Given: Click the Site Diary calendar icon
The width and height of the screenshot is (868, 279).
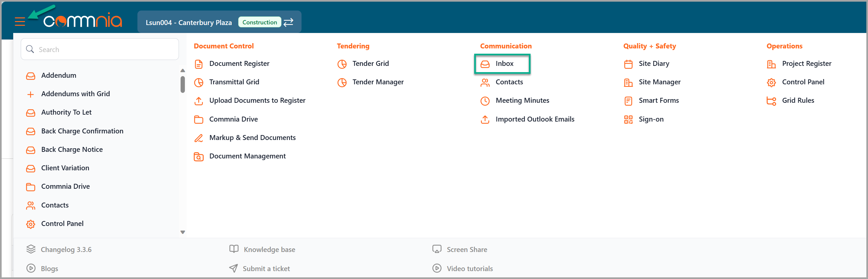Looking at the screenshot, I should click(x=628, y=64).
